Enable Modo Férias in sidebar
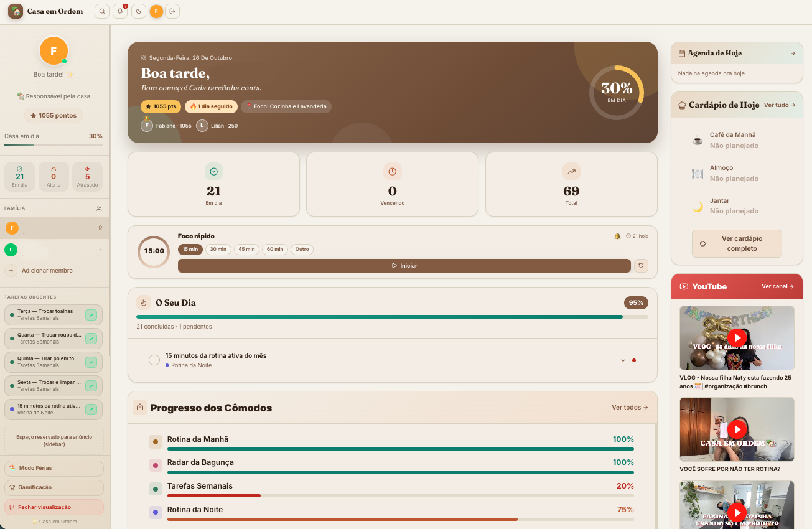This screenshot has height=529, width=812. (54, 468)
